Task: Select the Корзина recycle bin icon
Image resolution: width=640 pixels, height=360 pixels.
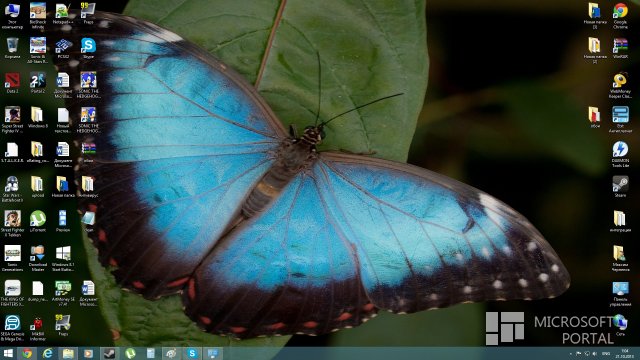Action: click(x=12, y=49)
